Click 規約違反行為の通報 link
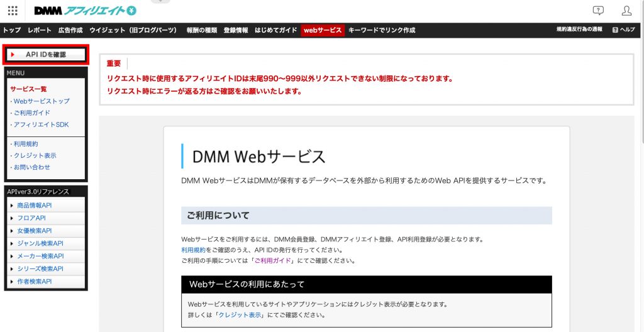Viewport: 644px width, 332px height. point(579,30)
